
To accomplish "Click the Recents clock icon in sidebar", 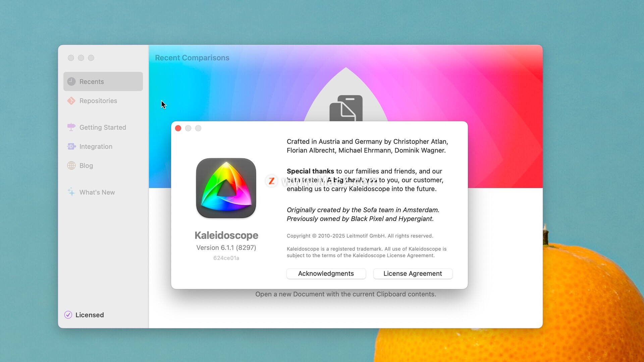I will pyautogui.click(x=71, y=81).
